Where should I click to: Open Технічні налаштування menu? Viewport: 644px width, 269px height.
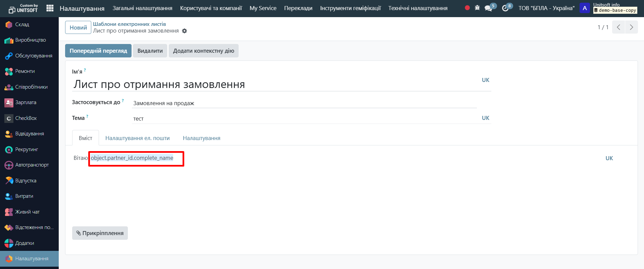[418, 8]
